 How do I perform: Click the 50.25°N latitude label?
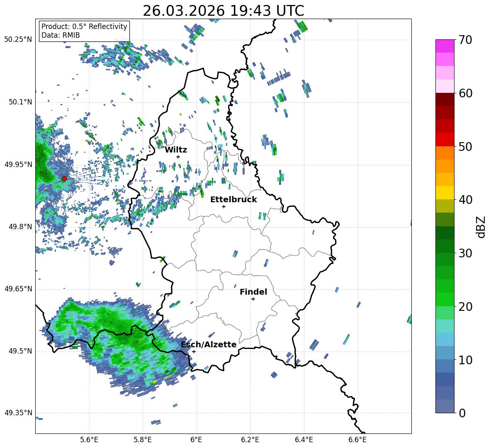18,40
